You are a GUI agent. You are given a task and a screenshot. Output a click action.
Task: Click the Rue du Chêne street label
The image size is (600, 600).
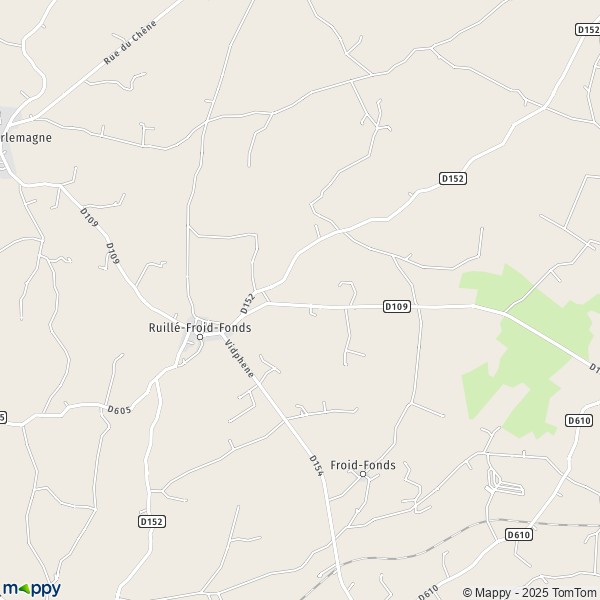(130, 42)
